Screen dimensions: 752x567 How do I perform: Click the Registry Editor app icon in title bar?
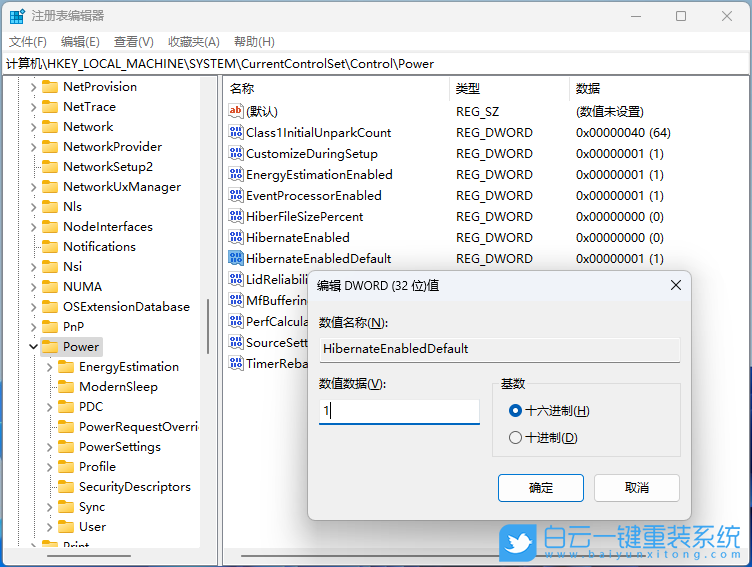pyautogui.click(x=17, y=16)
